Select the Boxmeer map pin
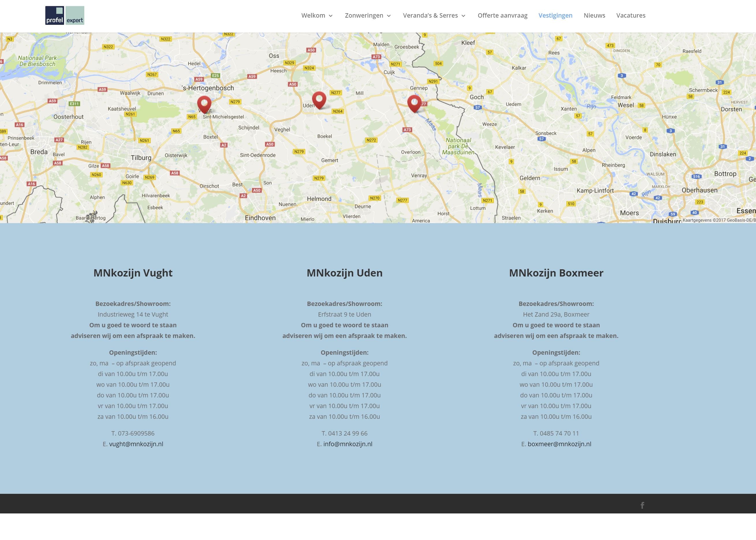Viewport: 756px width, 540px height. pos(415,103)
